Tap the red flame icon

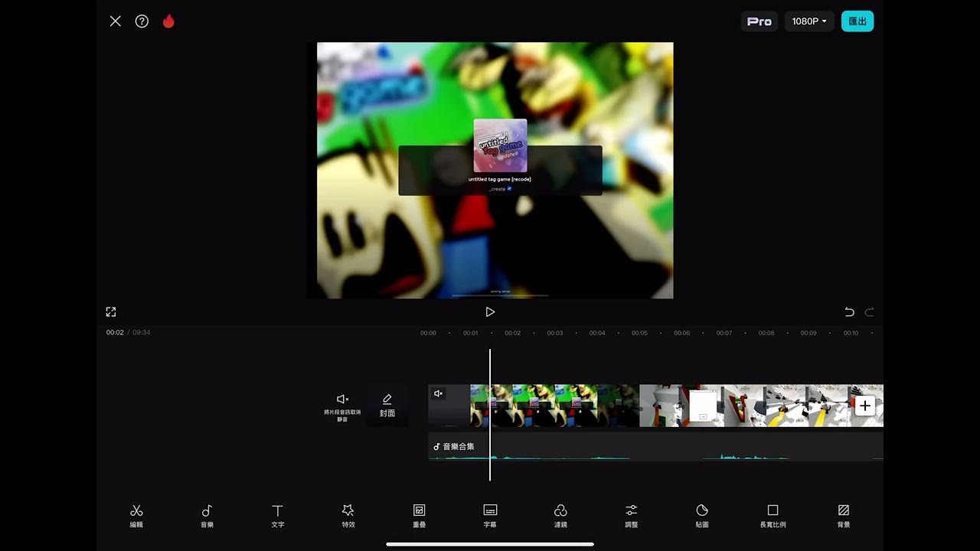pyautogui.click(x=168, y=21)
